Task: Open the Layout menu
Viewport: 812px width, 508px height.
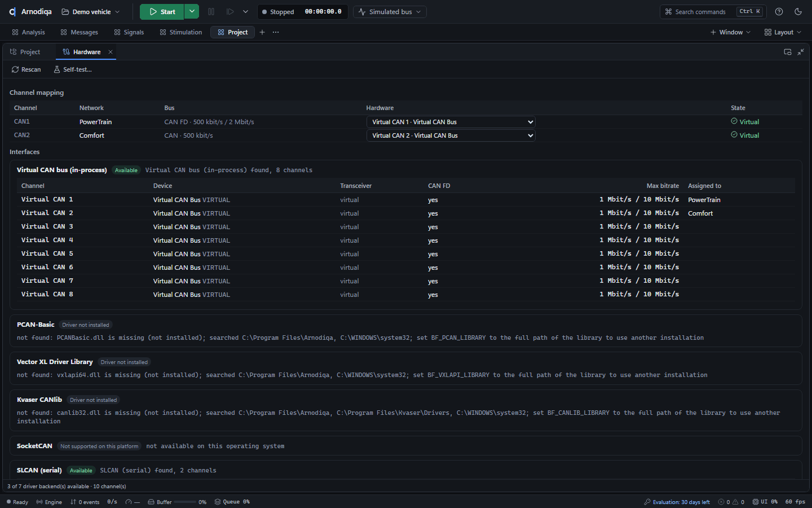Action: click(783, 32)
